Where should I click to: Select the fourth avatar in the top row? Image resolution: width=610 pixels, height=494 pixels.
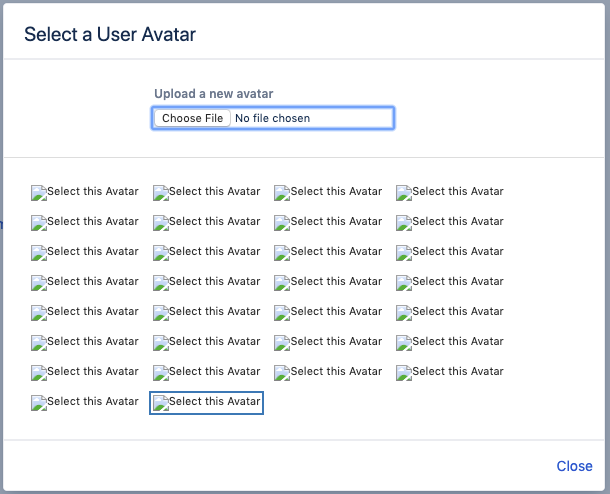pos(450,193)
